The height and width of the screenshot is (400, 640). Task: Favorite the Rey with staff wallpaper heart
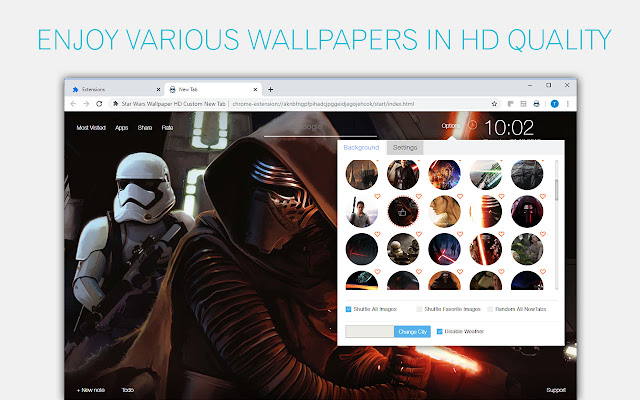(x=377, y=196)
